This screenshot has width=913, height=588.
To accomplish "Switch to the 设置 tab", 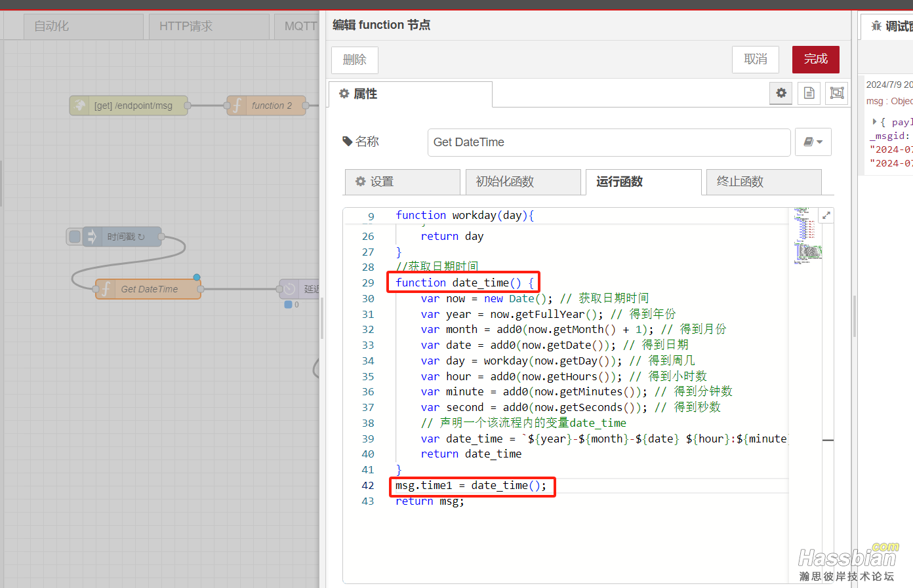I will [403, 182].
